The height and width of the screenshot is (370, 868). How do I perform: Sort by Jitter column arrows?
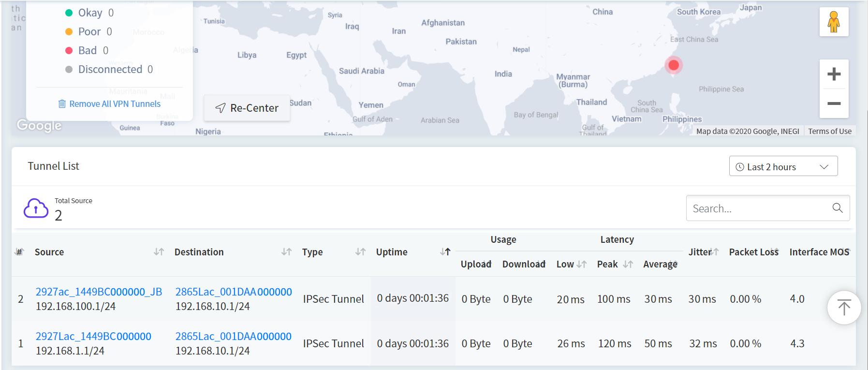[x=714, y=252]
